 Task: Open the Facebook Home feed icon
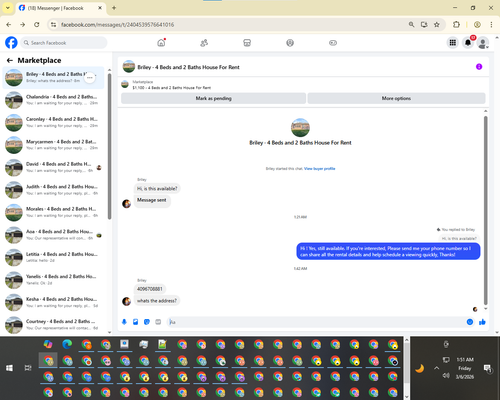click(x=161, y=43)
